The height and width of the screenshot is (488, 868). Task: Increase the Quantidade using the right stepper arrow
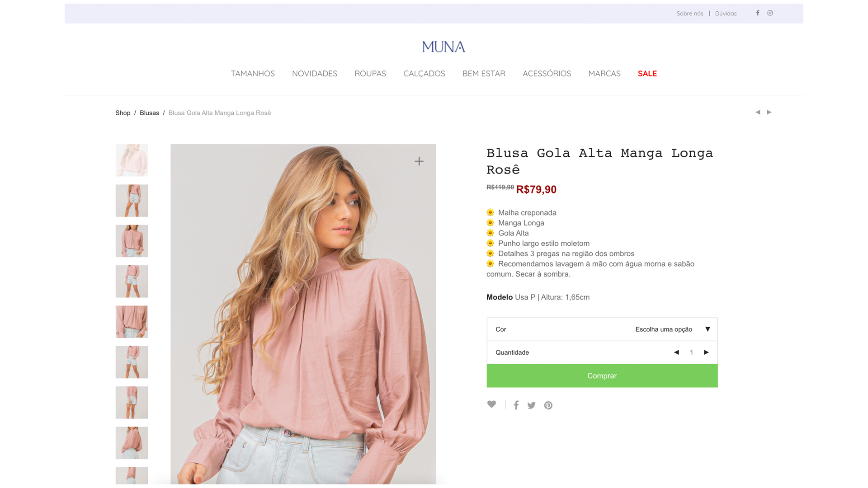(x=706, y=352)
